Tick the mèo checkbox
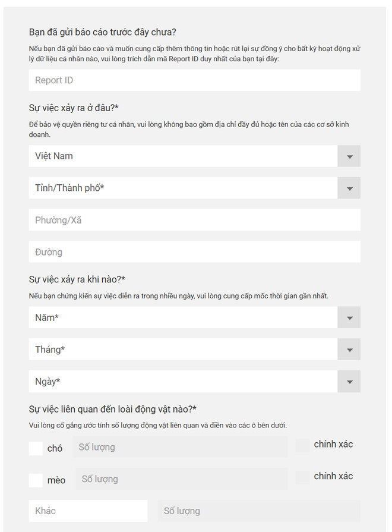The width and height of the screenshot is (392, 532). pyautogui.click(x=36, y=480)
